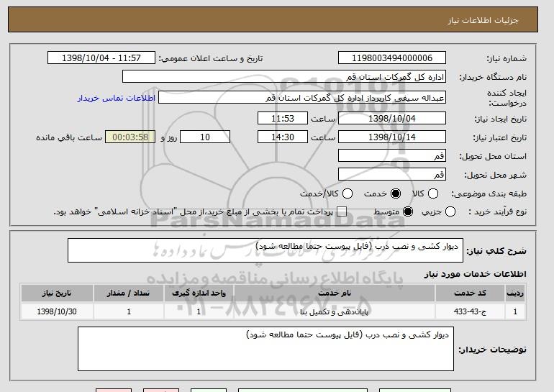
Task: Click the شهر محل تحویل field
Action: (392, 174)
